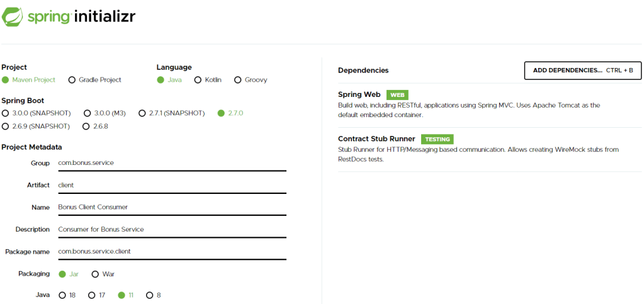The width and height of the screenshot is (644, 304).
Task: Choose Kotlin as the language
Action: tap(198, 80)
